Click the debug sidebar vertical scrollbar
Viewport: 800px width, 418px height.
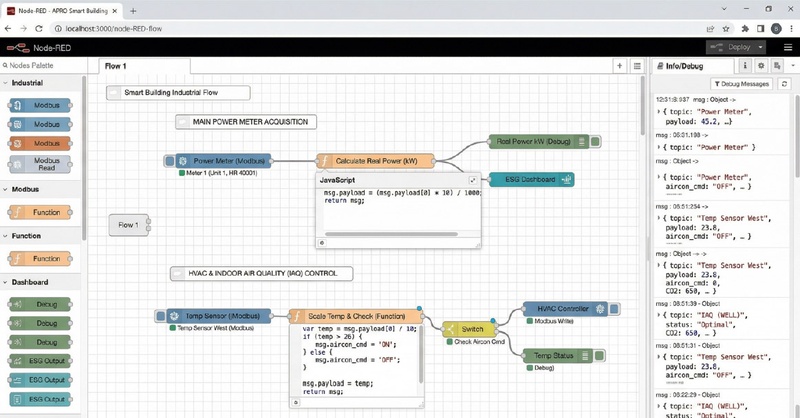(796, 135)
